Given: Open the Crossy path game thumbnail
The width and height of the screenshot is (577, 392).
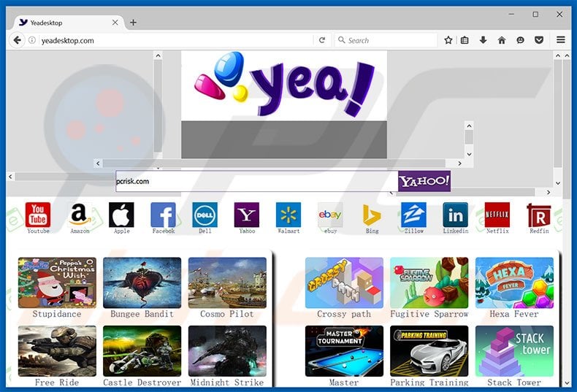Looking at the screenshot, I should (x=344, y=283).
